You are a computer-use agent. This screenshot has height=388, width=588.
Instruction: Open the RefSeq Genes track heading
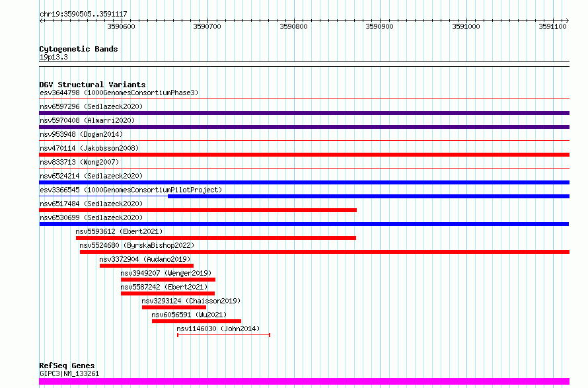(67, 366)
